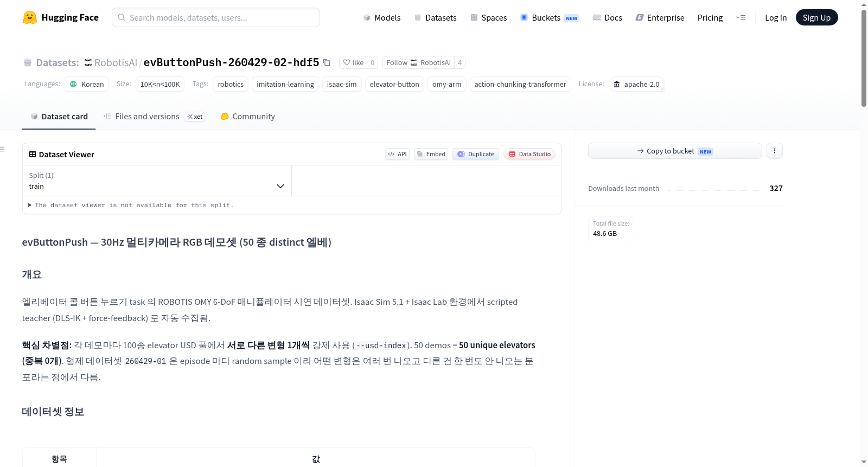The height and width of the screenshot is (467, 868).
Task: Select the elevator-button tag
Action: click(x=394, y=84)
